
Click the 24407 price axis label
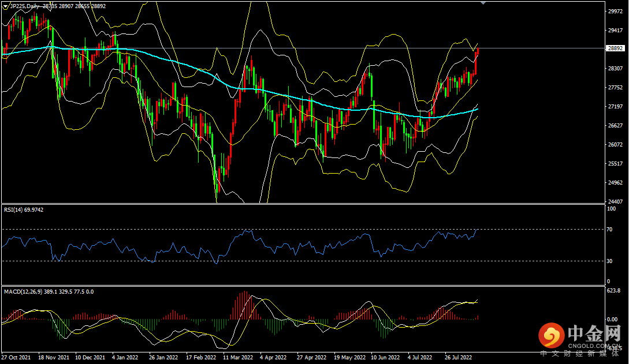(615, 202)
